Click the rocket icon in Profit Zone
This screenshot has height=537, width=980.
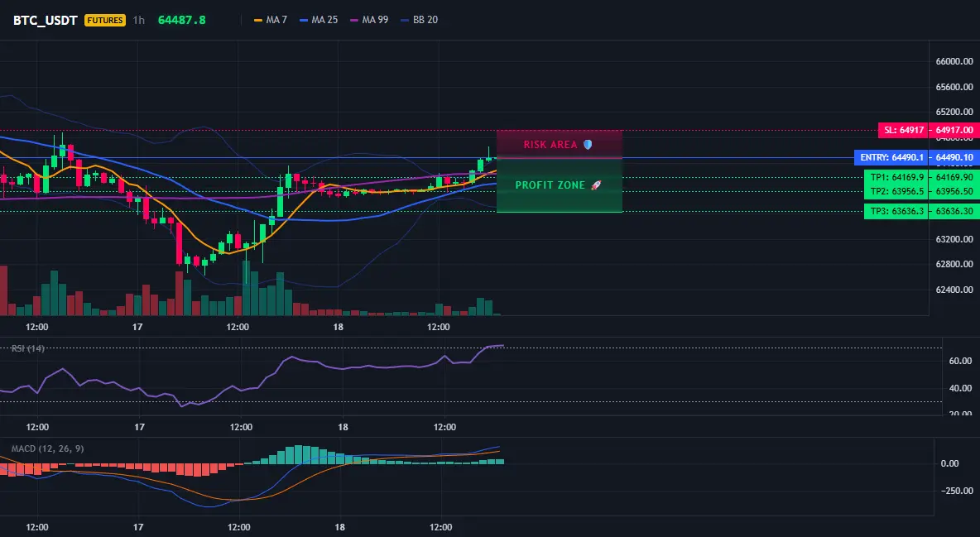pos(596,185)
